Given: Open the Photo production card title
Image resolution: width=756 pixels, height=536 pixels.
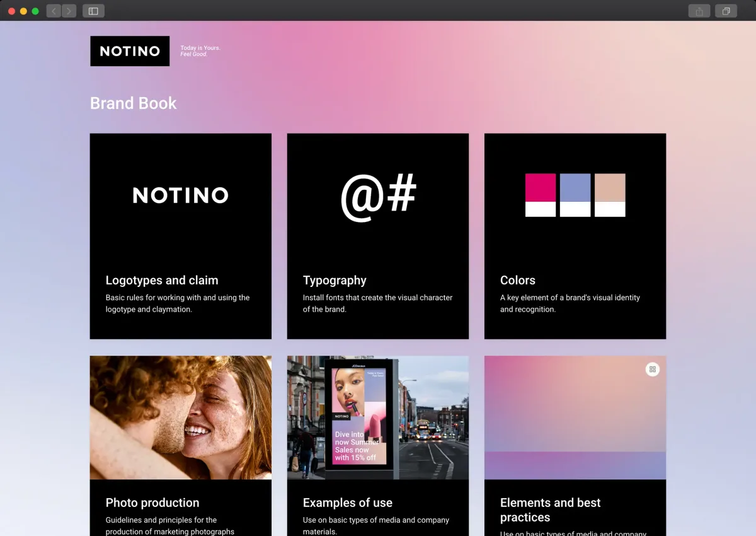Looking at the screenshot, I should click(x=152, y=503).
